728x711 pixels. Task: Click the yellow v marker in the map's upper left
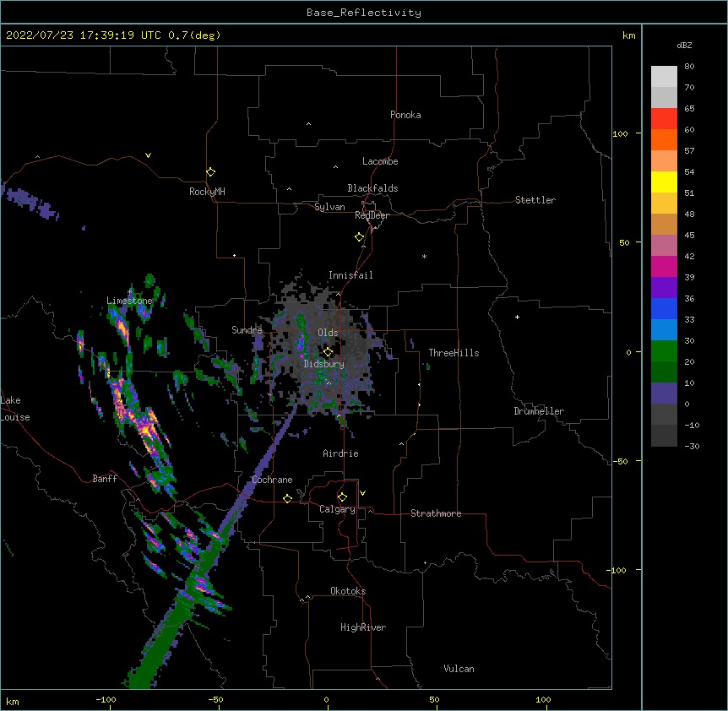point(148,155)
